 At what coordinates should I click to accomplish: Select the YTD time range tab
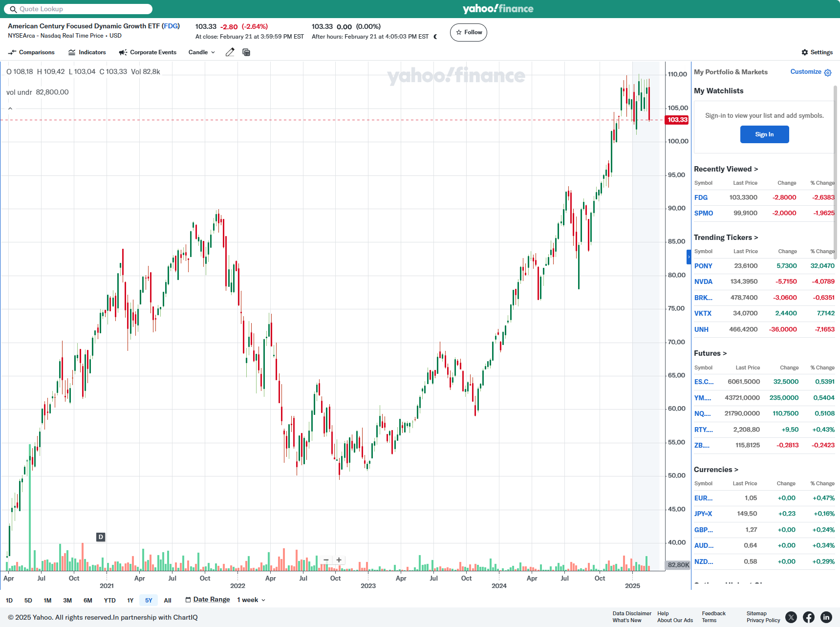pos(109,600)
